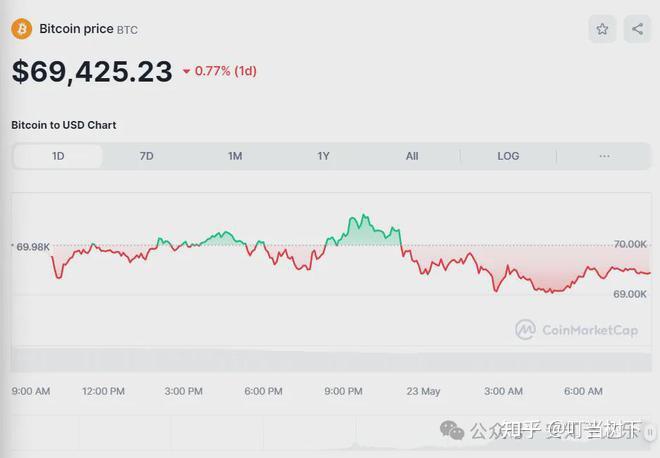Switch to the 7D time range
The width and height of the screenshot is (660, 458).
[146, 156]
